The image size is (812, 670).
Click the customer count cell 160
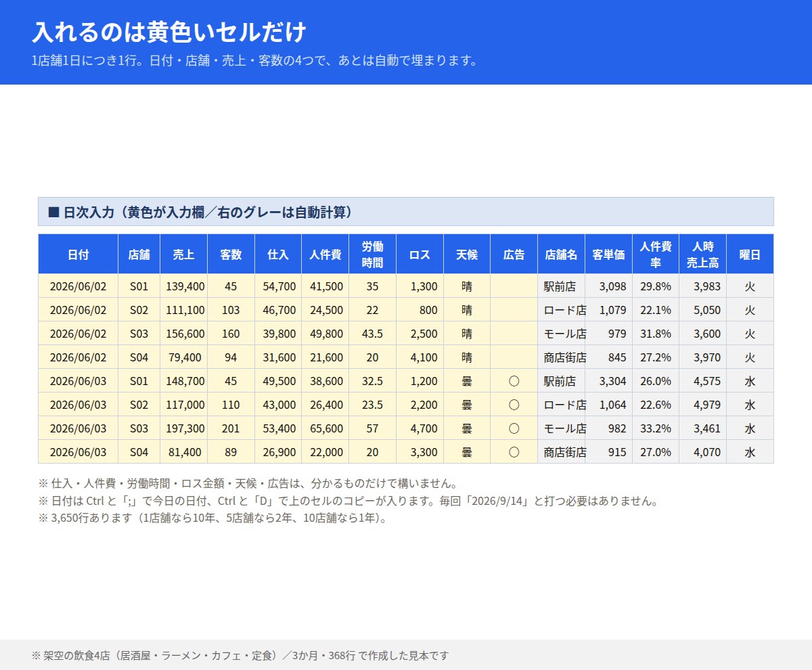click(x=231, y=334)
